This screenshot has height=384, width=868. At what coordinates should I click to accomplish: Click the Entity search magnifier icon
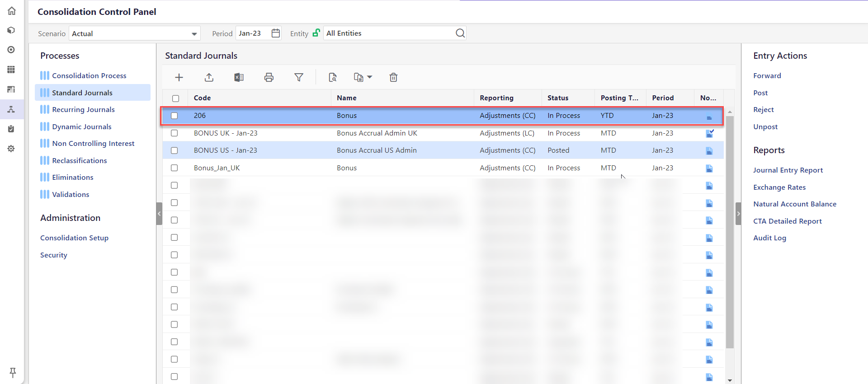point(460,33)
